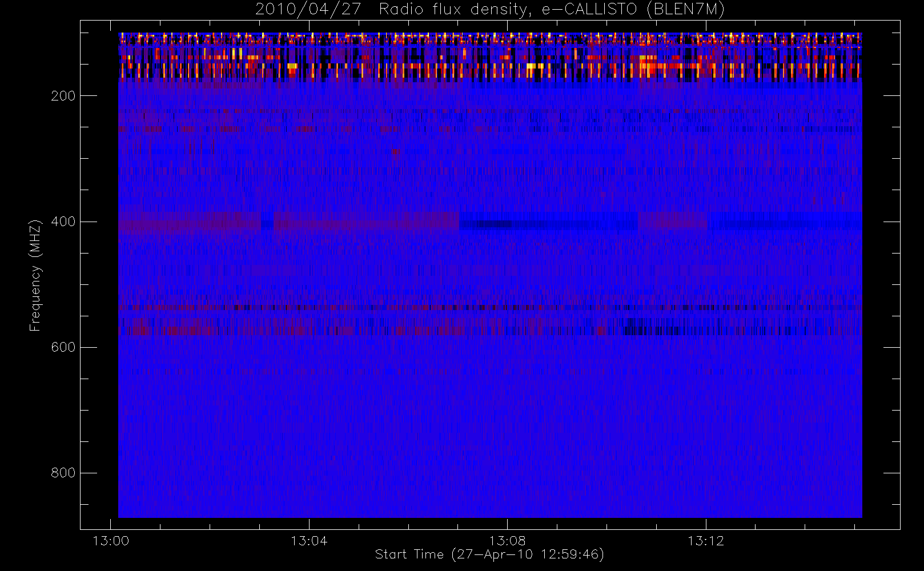Click the '13:00' time tick label
The image size is (924, 571).
[x=111, y=541]
